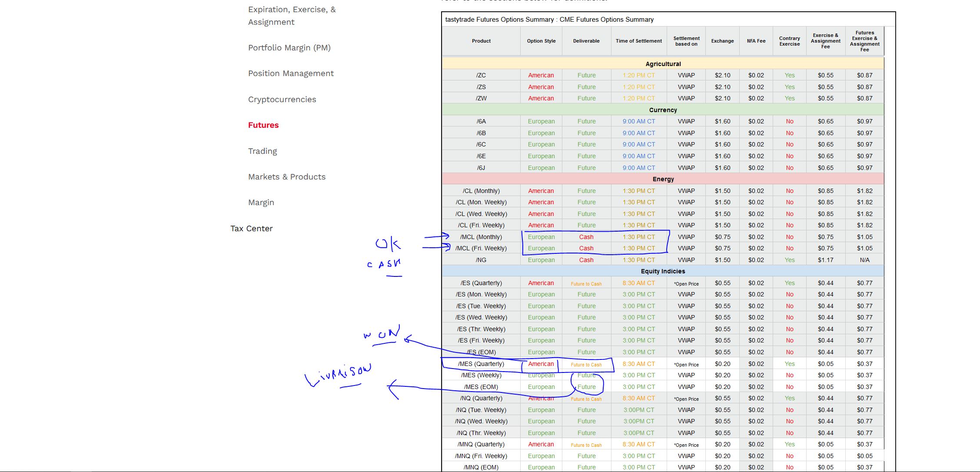Open Position Management help topic

pyautogui.click(x=290, y=73)
